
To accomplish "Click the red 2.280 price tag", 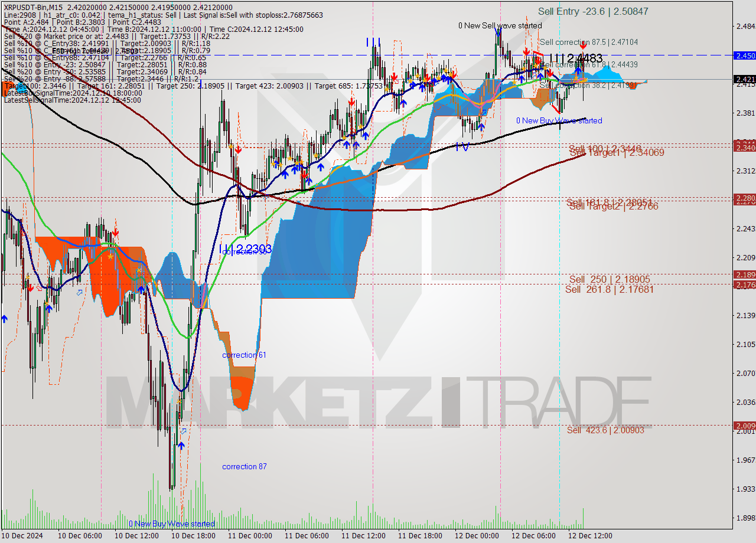I will pos(744,198).
